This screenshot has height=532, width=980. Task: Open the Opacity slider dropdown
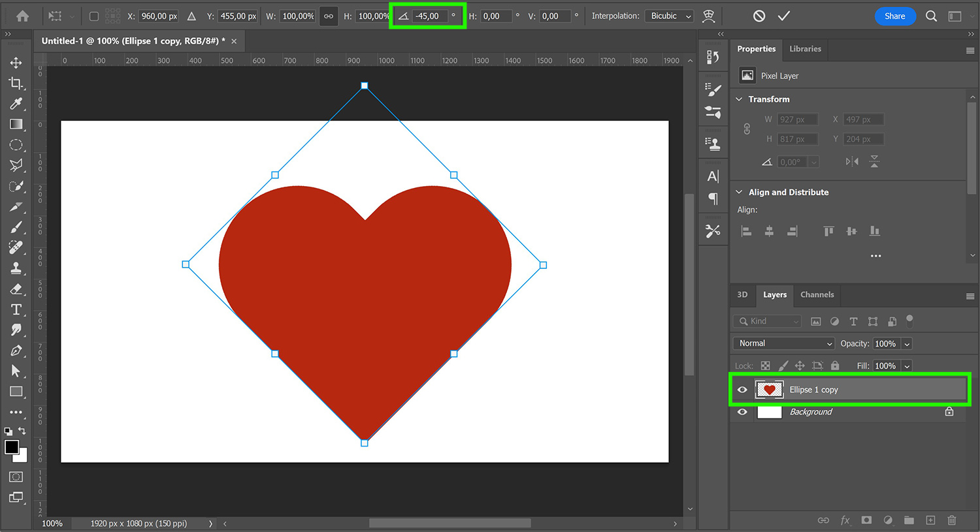907,344
